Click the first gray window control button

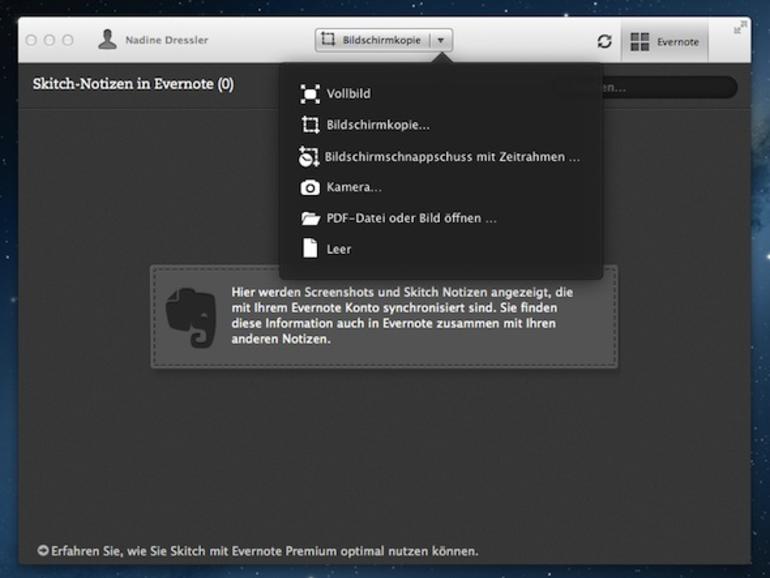31,40
